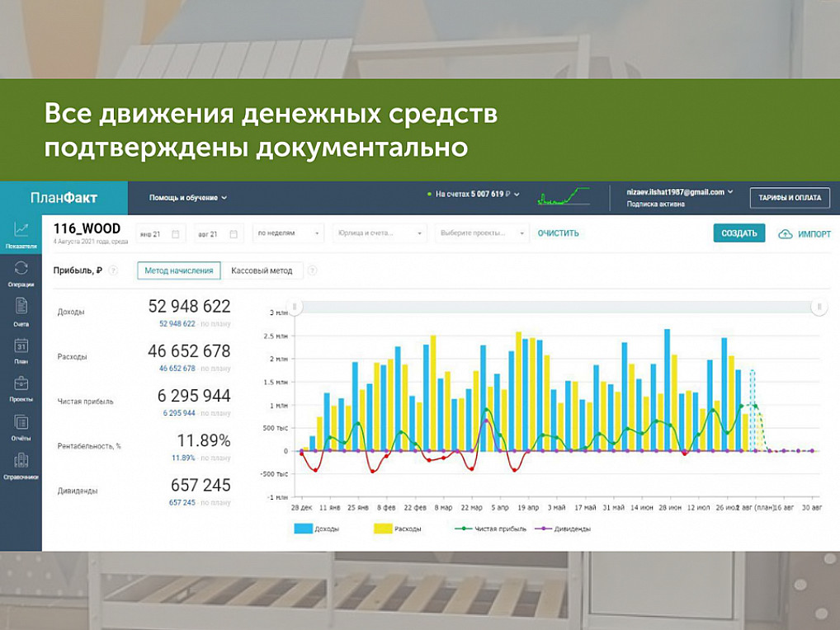Image resolution: width=840 pixels, height=630 pixels.
Task: Click the planned Чистая прибыль link 6 295 944
Action: pyautogui.click(x=179, y=413)
